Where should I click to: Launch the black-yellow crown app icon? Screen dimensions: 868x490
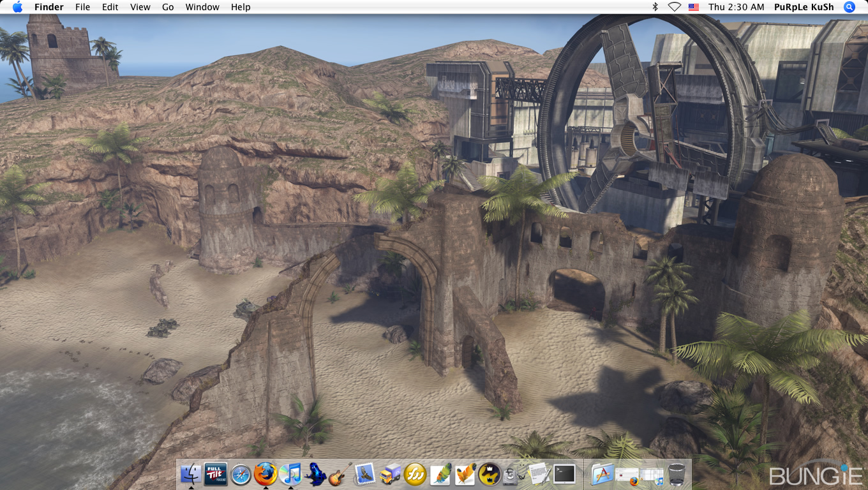pyautogui.click(x=490, y=474)
